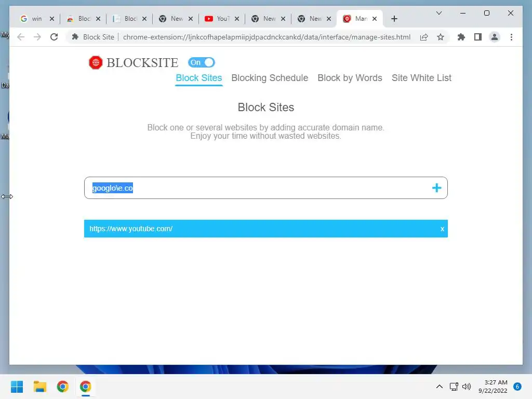Go back using the back arrow

tap(21, 37)
